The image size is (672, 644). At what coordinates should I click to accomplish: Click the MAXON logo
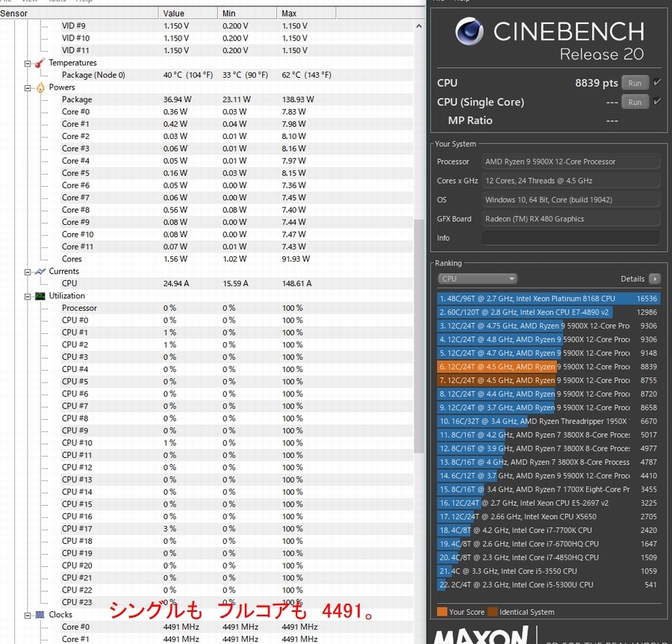point(481,634)
